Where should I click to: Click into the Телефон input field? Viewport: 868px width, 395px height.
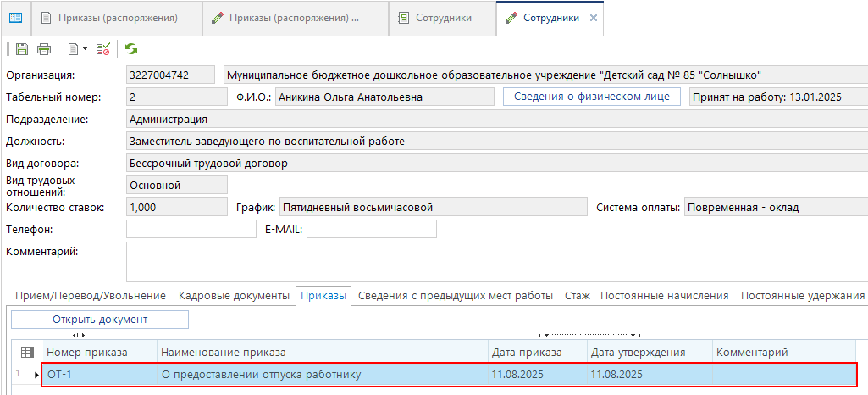(x=191, y=229)
